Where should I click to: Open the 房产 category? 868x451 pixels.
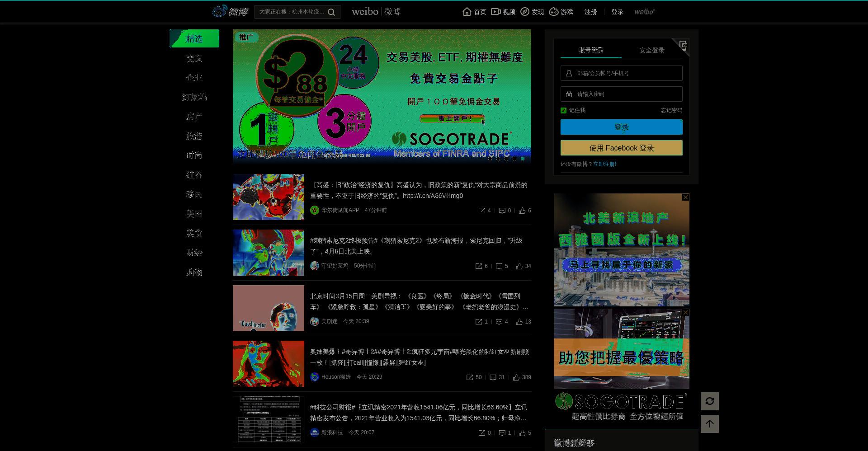pyautogui.click(x=194, y=117)
